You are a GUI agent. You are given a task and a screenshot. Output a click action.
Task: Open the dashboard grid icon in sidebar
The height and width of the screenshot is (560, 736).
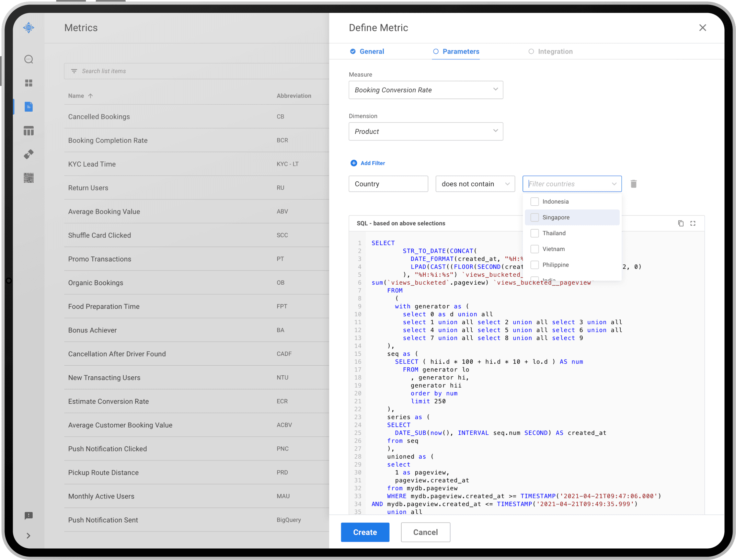click(x=29, y=83)
